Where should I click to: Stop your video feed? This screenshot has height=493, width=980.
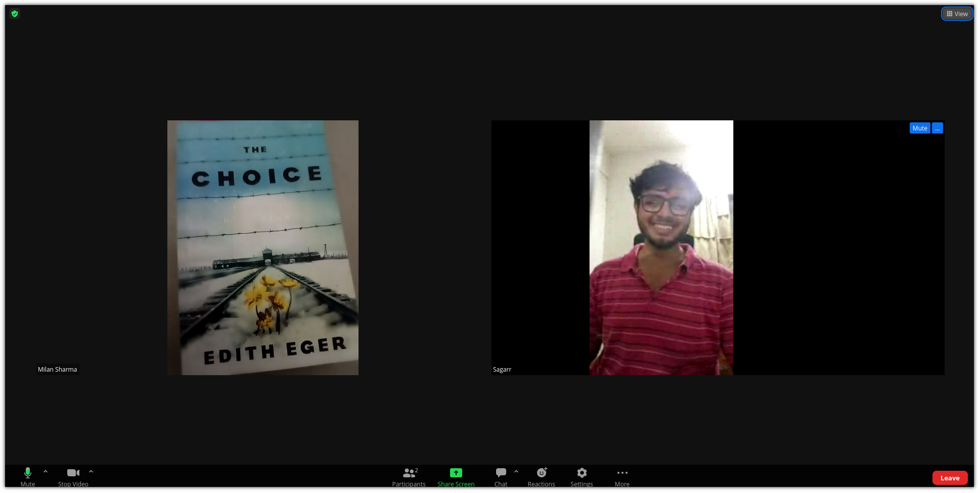(73, 476)
